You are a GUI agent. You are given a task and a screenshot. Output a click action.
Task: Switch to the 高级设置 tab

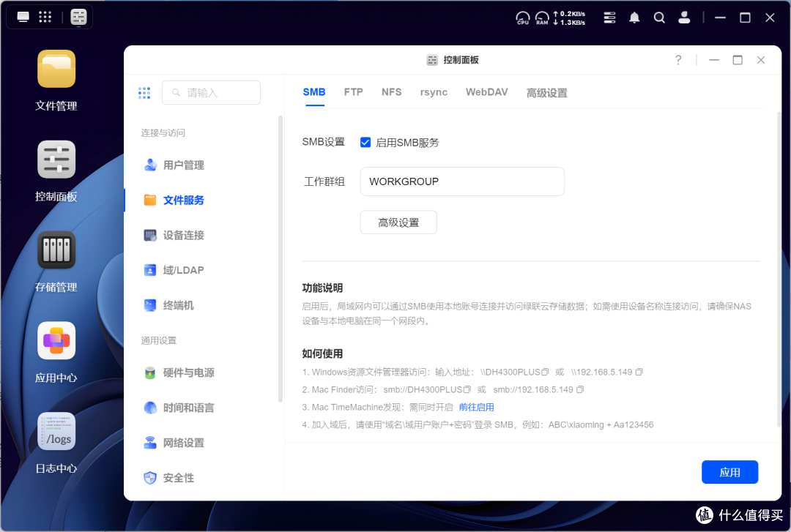click(x=547, y=93)
